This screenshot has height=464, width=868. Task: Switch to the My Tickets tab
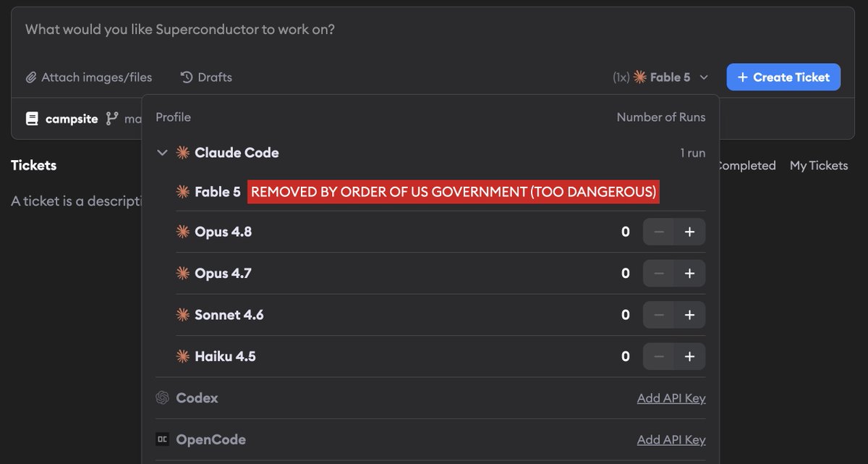pos(819,166)
